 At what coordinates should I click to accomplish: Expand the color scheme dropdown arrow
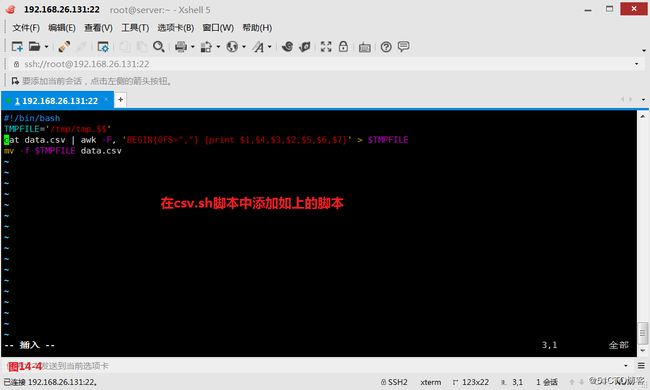tap(218, 46)
